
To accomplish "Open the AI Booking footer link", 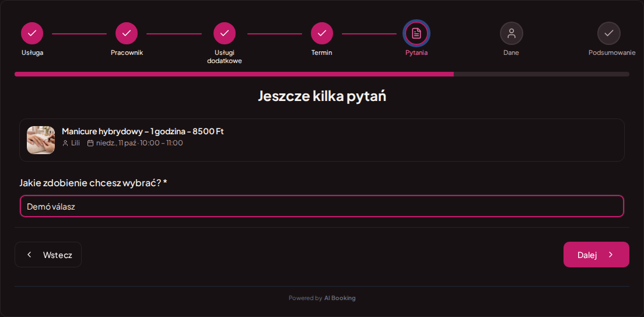I will [x=339, y=298].
